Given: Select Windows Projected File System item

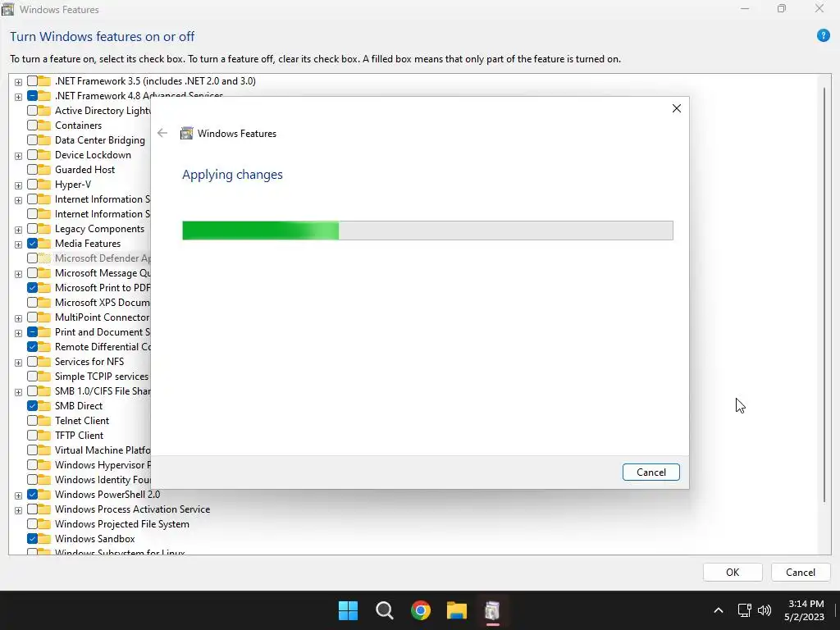Looking at the screenshot, I should click(x=121, y=524).
